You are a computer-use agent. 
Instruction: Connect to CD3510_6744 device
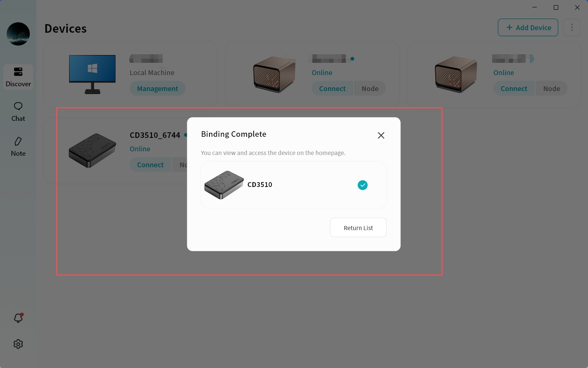click(150, 165)
